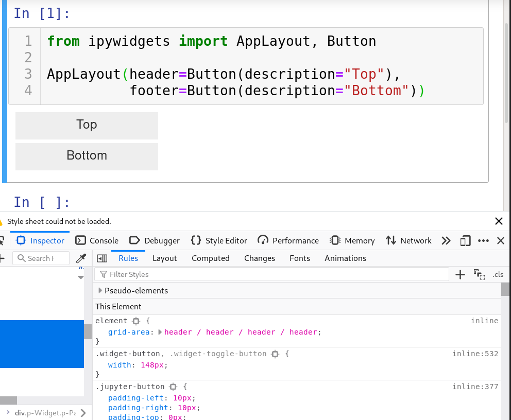Add a new CSS rule
Viewport: 511px width, 420px height.
460,274
